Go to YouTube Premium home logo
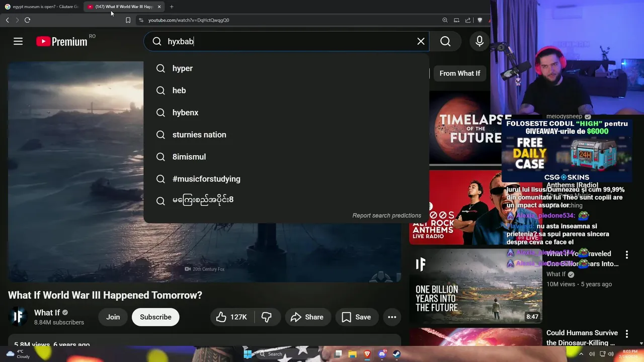Image resolution: width=644 pixels, height=362 pixels. tap(62, 41)
